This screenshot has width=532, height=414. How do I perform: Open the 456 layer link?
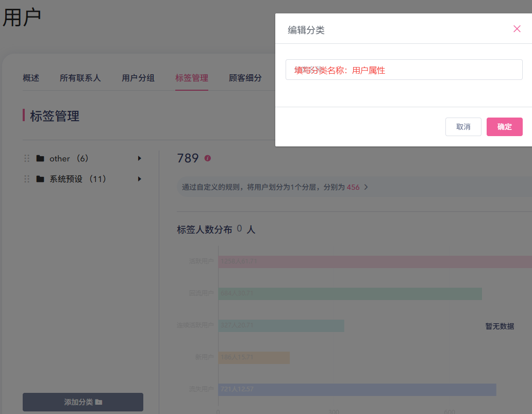(x=353, y=187)
